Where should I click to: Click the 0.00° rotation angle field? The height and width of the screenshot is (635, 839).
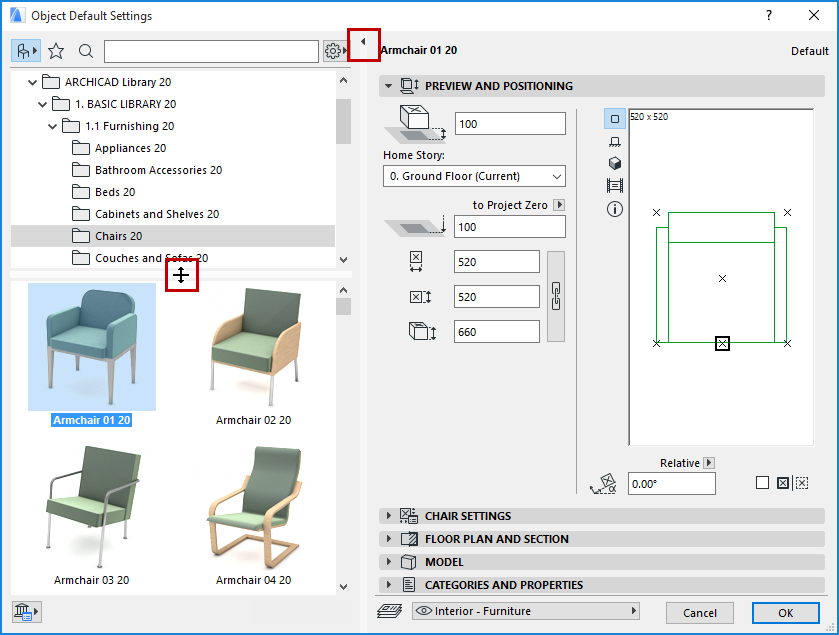click(x=672, y=484)
